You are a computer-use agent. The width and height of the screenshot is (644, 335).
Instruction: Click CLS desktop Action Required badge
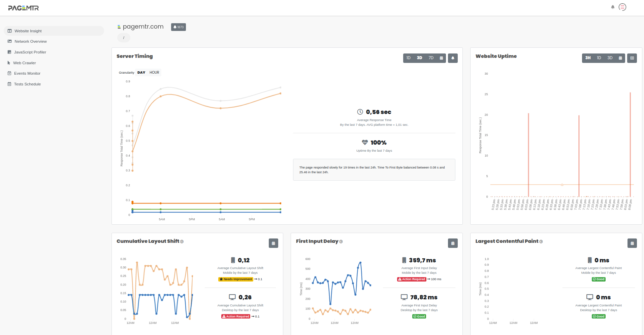tap(236, 317)
